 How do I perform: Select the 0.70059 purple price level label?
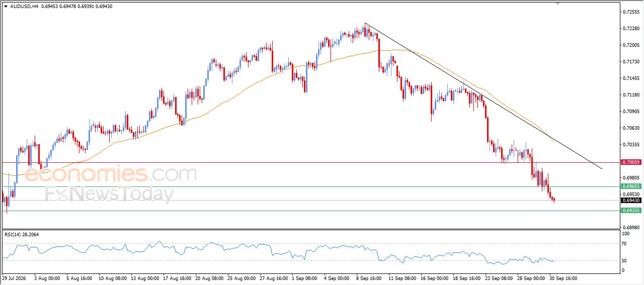point(631,162)
